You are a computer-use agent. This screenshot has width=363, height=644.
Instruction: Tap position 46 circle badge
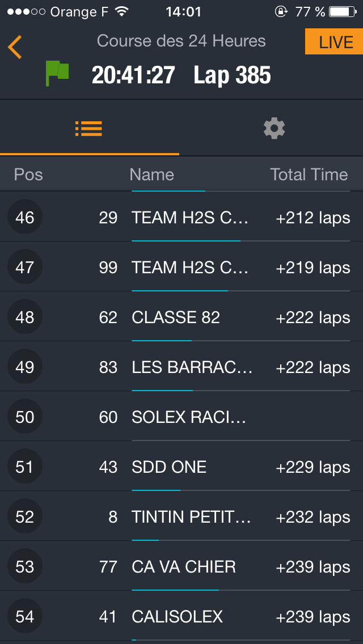25,217
